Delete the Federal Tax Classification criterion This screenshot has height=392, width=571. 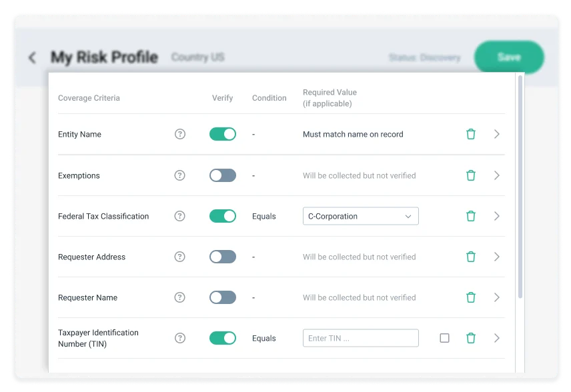click(x=471, y=216)
